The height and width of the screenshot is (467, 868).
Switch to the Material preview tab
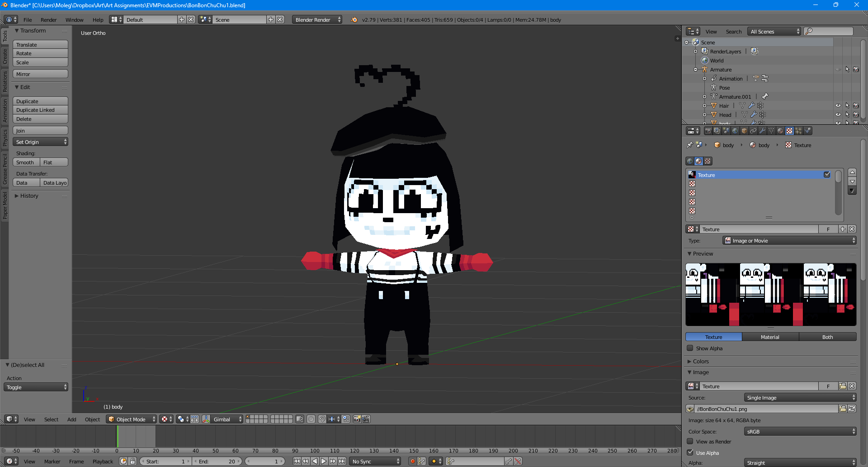(770, 337)
